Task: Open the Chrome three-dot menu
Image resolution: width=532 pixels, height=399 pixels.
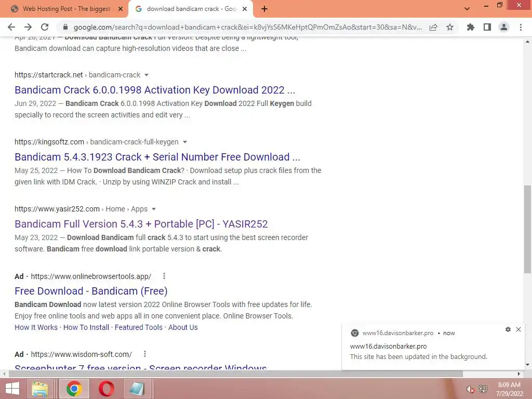Action: click(x=521, y=27)
